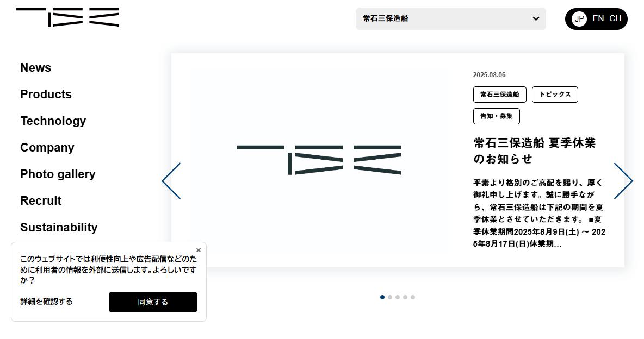Click the TSE logo image in the slide

(x=319, y=160)
